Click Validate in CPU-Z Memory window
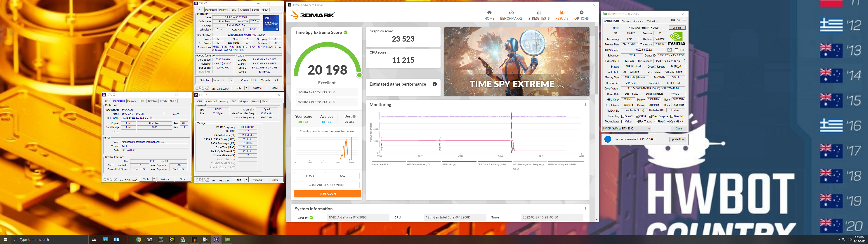This screenshot has width=868, height=244. pos(257,180)
